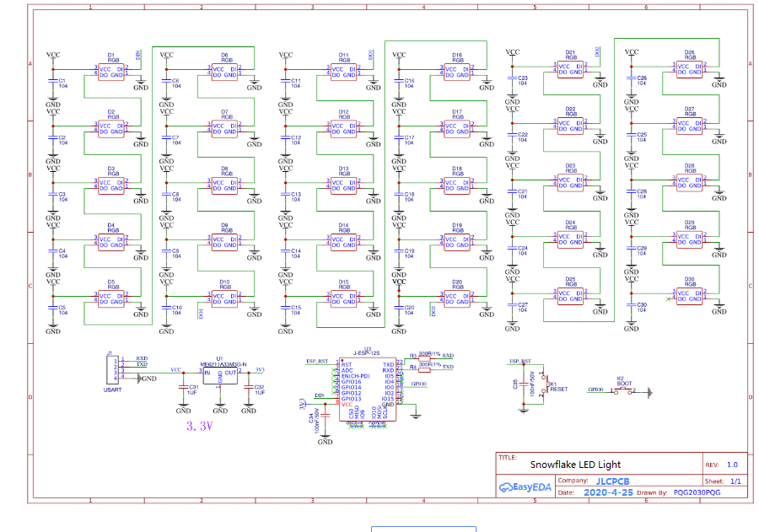Viewport: 759px width, 532px height.
Task: Select RGB LED D16 in fourth column
Action: (x=455, y=70)
